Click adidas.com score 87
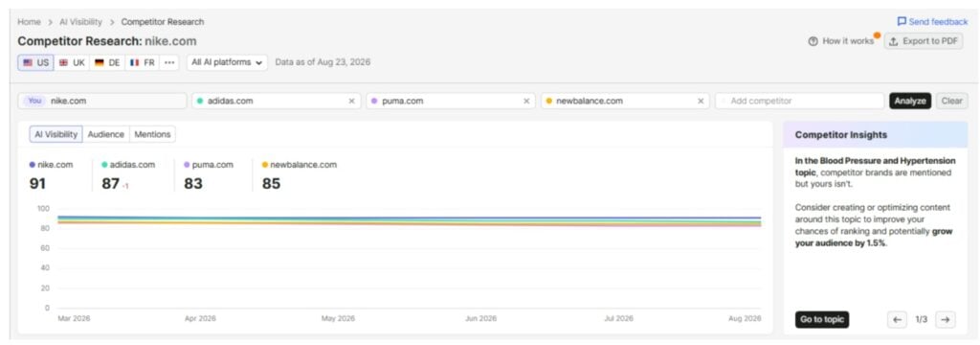980x345 pixels. tap(110, 183)
